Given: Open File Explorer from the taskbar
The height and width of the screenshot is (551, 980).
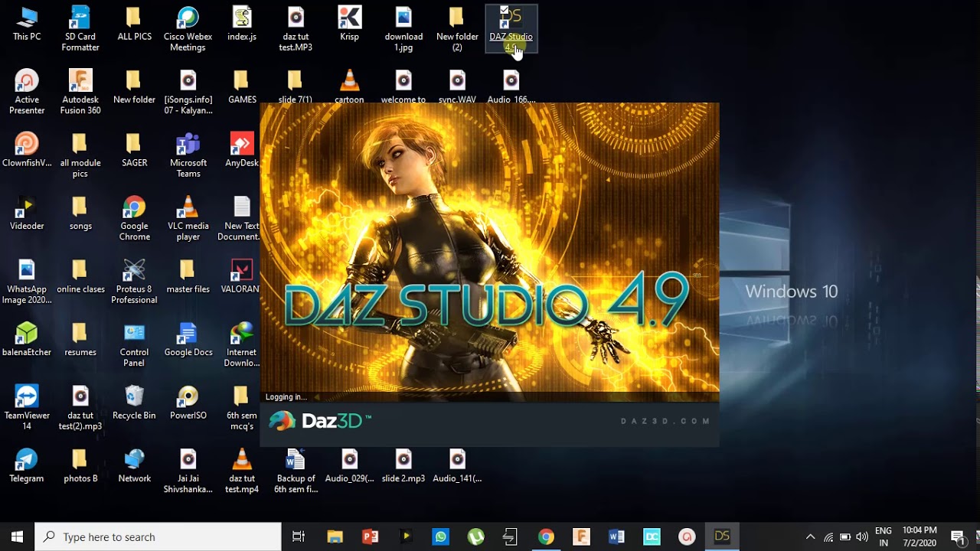Looking at the screenshot, I should pos(335,536).
